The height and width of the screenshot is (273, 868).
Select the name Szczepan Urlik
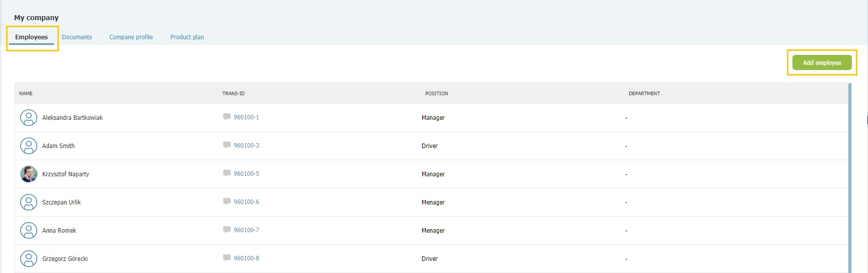click(x=61, y=202)
